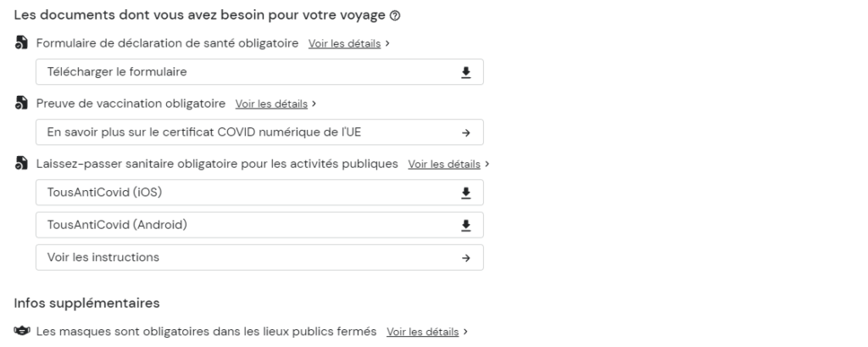Click the arrow icon on Voir les instructions
This screenshot has height=347, width=868.
[465, 257]
